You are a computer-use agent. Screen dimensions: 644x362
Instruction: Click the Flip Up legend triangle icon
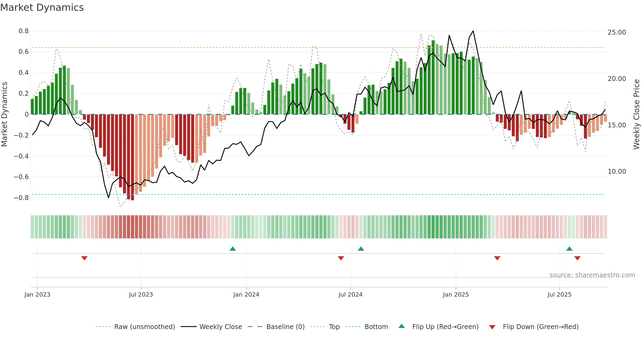(401, 326)
